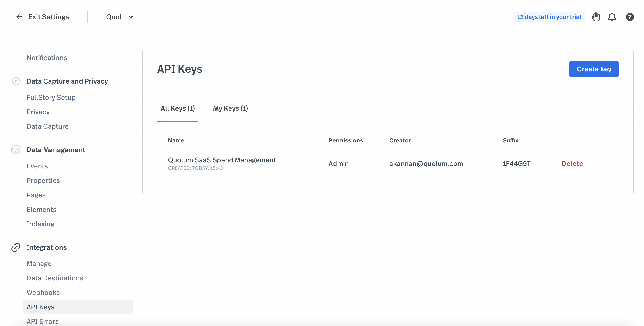The image size is (644, 326).
Task: Click the Data Capture and Privacy shield icon
Action: coord(16,81)
